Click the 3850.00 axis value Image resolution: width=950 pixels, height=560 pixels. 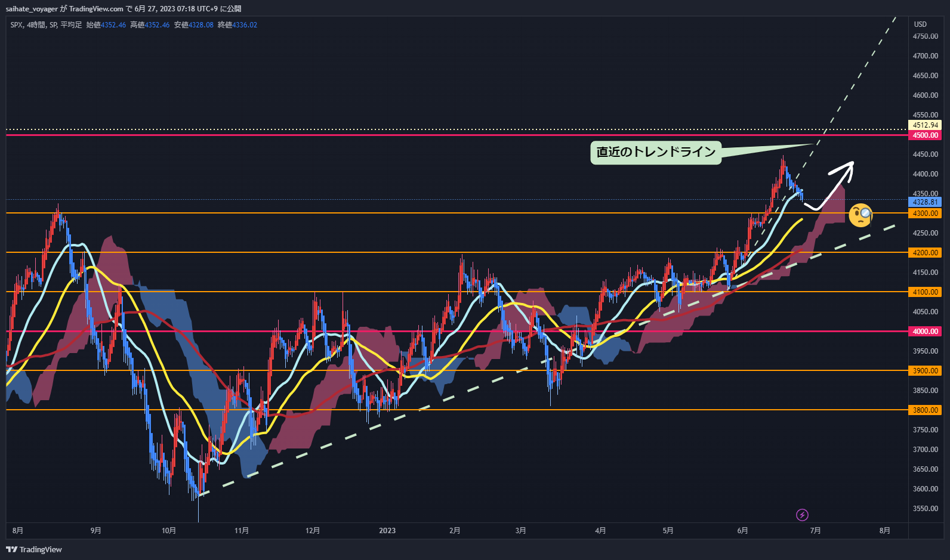(926, 391)
